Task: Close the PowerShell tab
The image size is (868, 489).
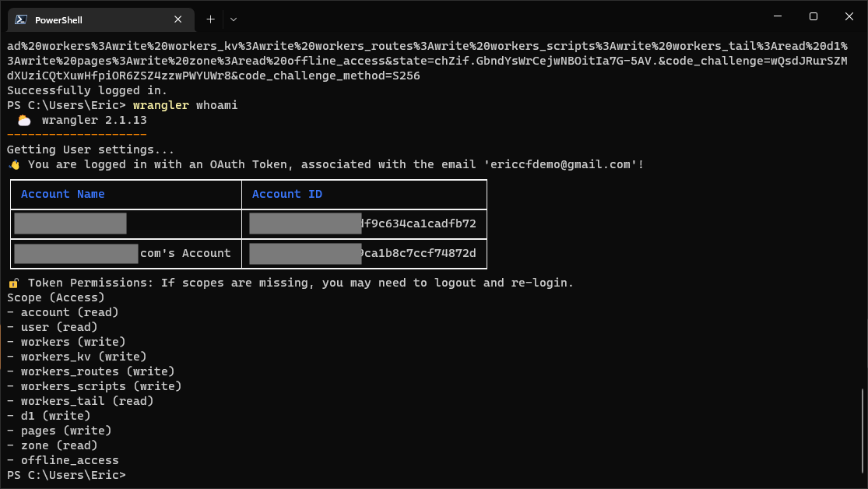Action: [178, 19]
